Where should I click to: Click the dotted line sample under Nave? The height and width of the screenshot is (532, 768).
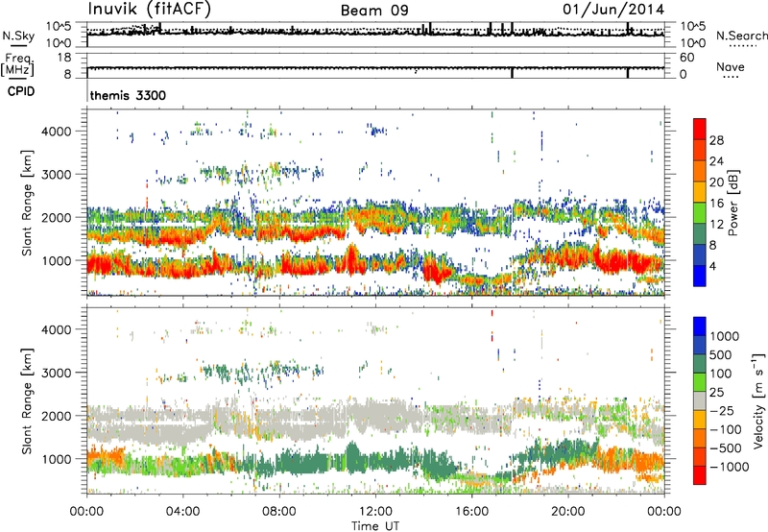click(x=732, y=77)
